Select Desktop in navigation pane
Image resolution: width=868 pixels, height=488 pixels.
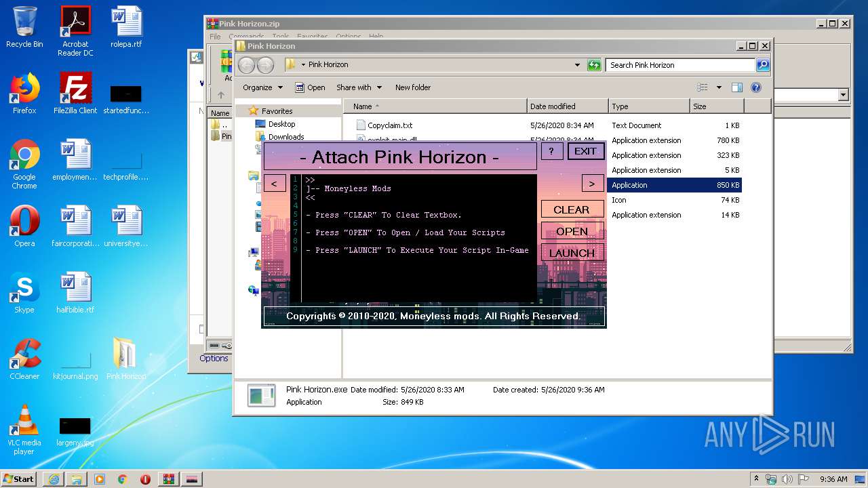(x=281, y=124)
